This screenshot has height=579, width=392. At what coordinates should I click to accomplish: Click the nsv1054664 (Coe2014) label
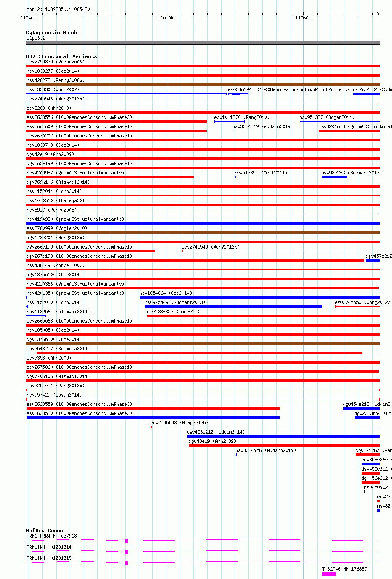[166, 293]
